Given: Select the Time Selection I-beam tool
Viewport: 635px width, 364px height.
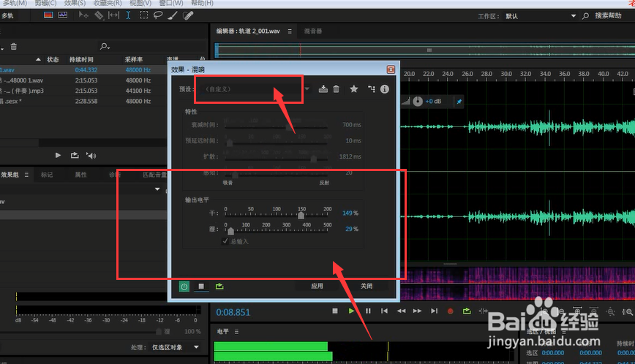Looking at the screenshot, I should [128, 15].
